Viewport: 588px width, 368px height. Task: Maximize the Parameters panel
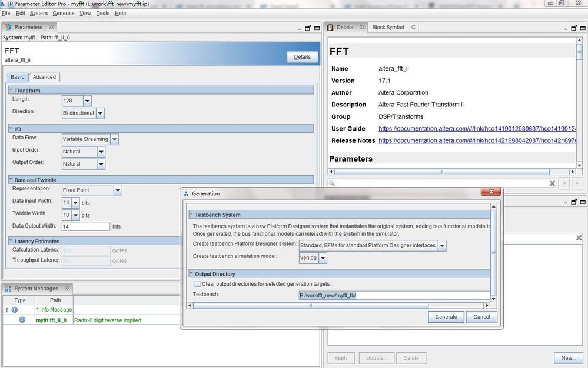coord(317,28)
